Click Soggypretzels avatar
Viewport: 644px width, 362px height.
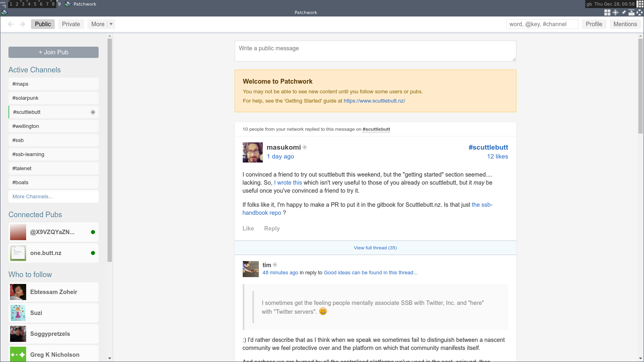click(18, 334)
